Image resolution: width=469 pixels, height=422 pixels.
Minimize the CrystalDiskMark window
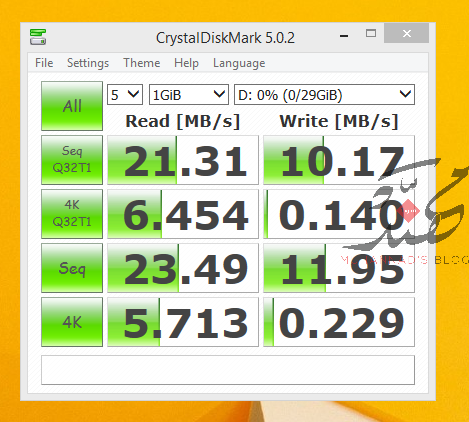pos(344,34)
